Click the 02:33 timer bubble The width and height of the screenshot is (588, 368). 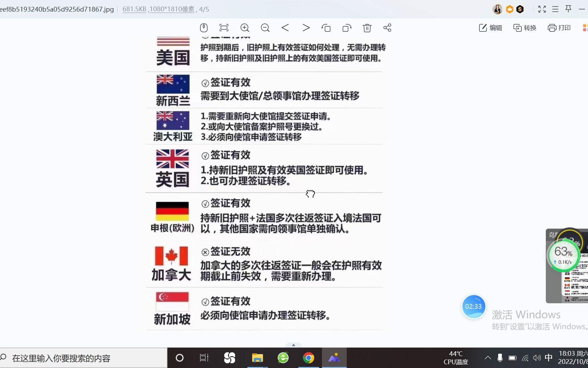pos(473,306)
